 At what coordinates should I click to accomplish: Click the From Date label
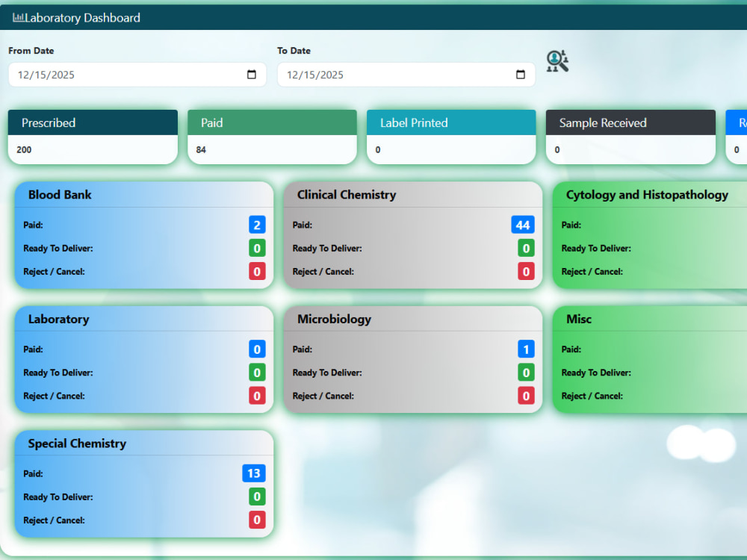point(31,51)
